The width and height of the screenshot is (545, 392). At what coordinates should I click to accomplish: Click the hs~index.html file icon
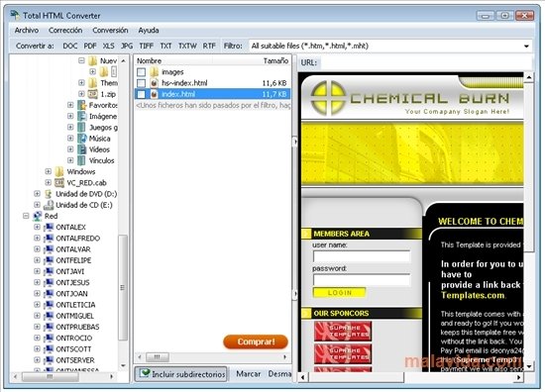(x=154, y=83)
